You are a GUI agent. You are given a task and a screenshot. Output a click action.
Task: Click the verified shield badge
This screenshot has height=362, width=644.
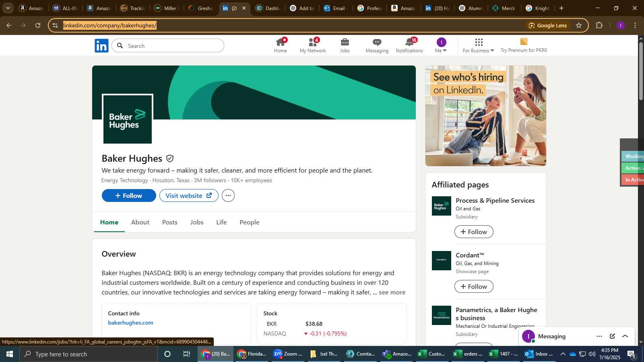(x=170, y=158)
